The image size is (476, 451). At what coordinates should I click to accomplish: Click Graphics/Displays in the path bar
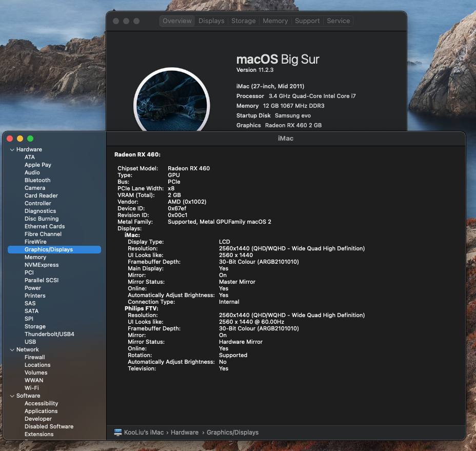pos(232,433)
